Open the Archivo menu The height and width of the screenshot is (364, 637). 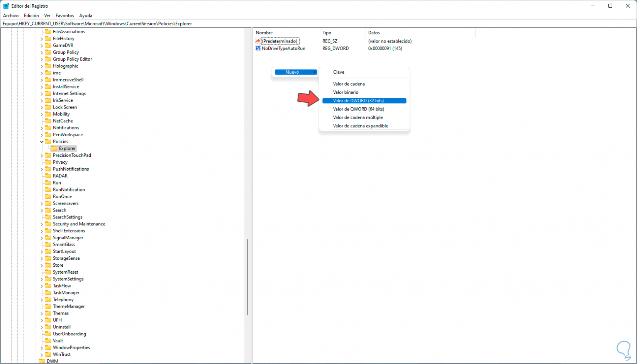(x=11, y=15)
